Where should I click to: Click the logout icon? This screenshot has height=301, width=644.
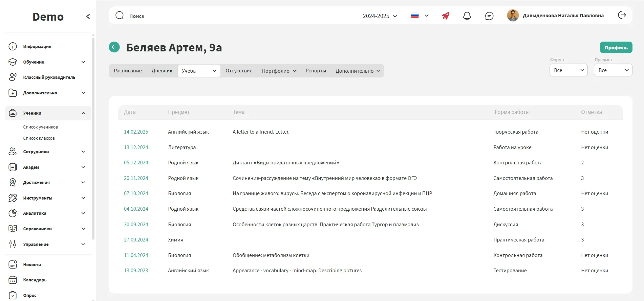pos(622,15)
